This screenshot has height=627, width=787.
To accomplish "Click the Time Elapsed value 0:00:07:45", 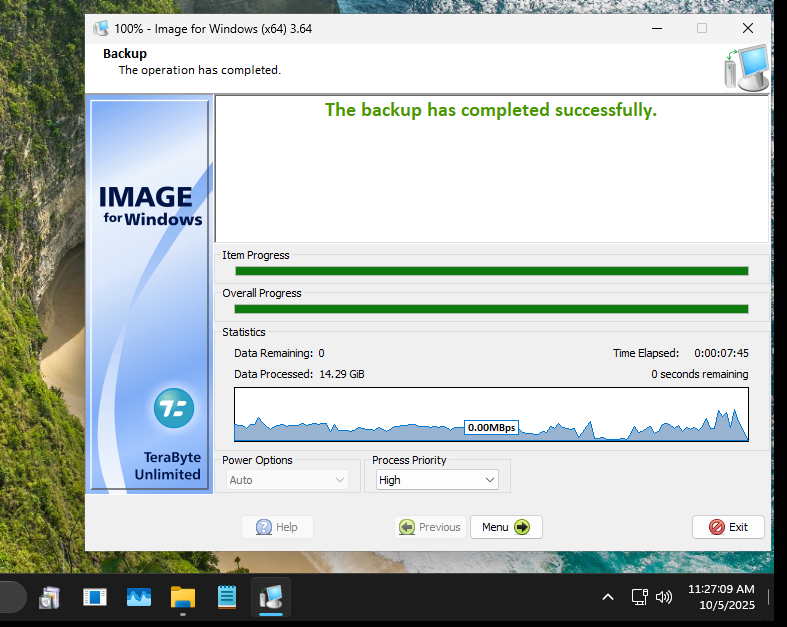I will click(x=721, y=353).
